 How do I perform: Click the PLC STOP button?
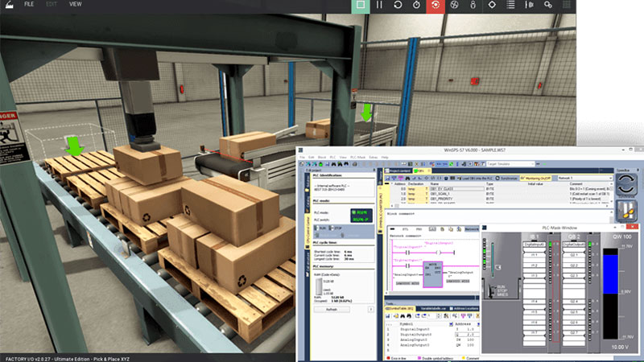(336, 228)
